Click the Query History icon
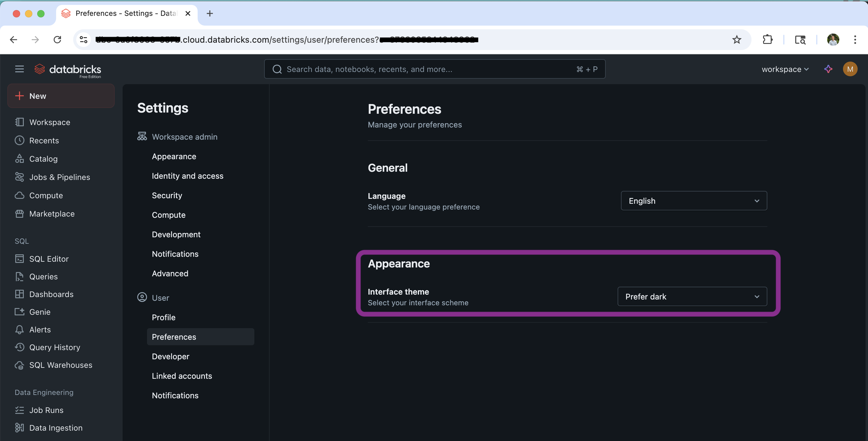 coord(20,347)
